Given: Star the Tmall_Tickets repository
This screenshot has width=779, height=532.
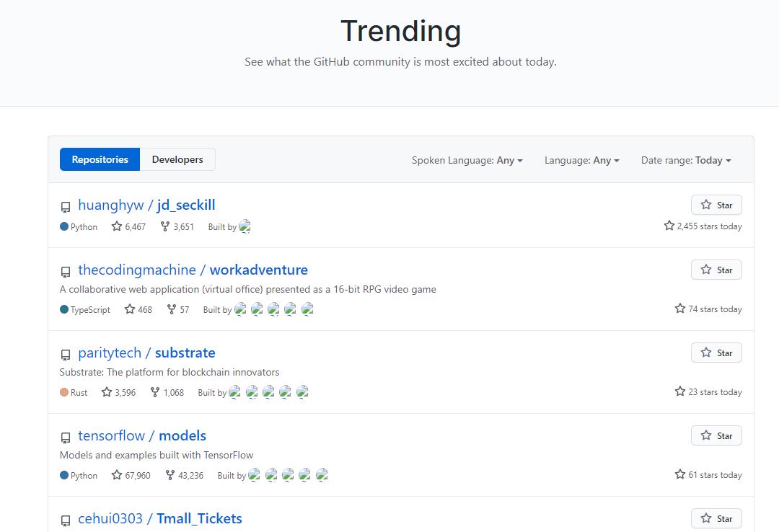Looking at the screenshot, I should (x=716, y=518).
